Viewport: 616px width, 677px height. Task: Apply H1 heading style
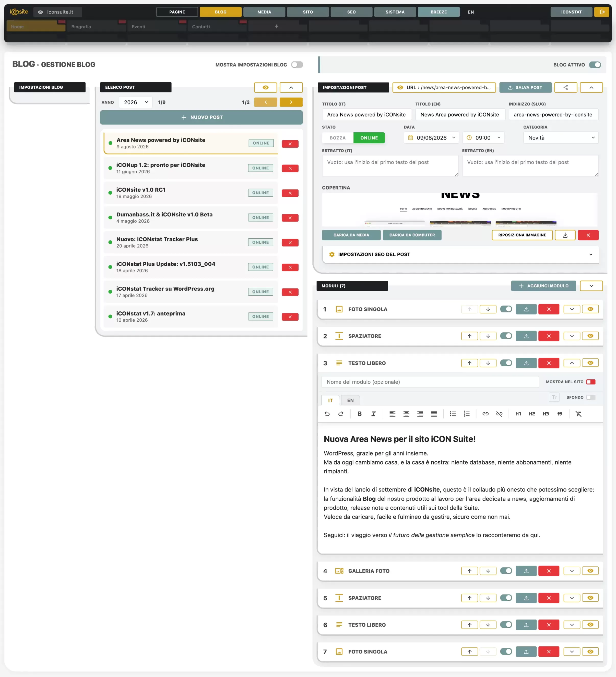pyautogui.click(x=518, y=414)
